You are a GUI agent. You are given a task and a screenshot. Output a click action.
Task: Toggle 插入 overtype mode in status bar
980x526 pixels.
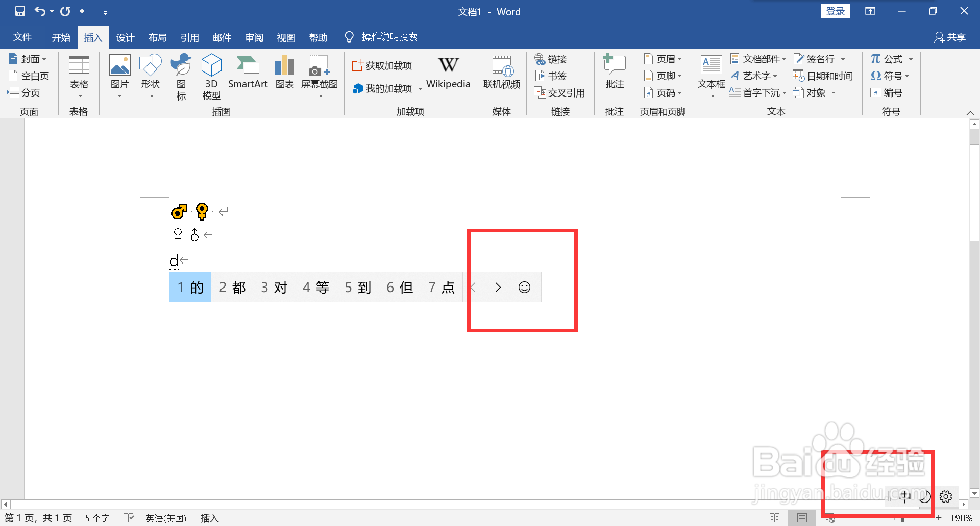click(209, 518)
